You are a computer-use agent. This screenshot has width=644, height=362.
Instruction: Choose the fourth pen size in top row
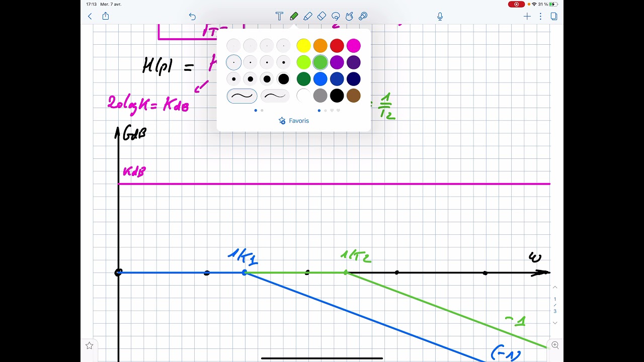[284, 46]
